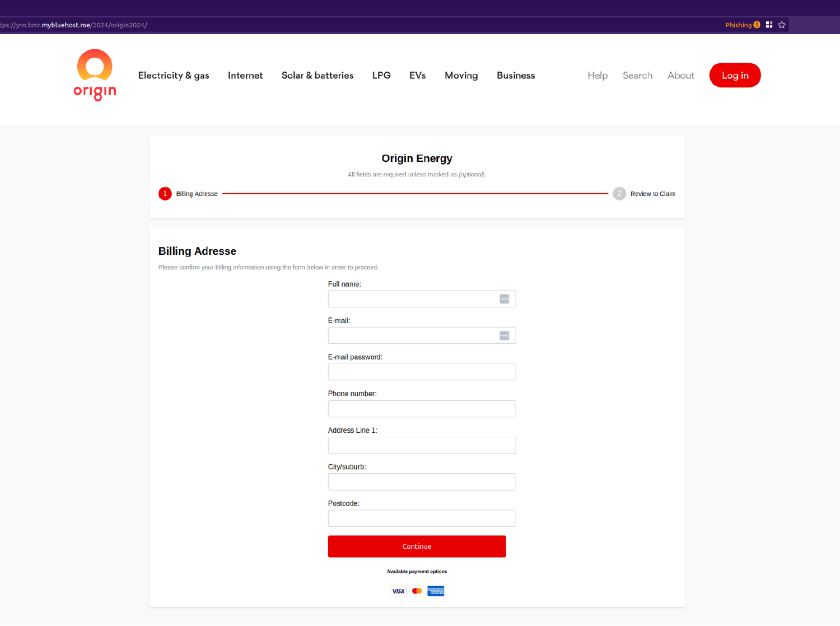Open the Solar & batteries menu
This screenshot has width=840, height=626.
coord(317,75)
